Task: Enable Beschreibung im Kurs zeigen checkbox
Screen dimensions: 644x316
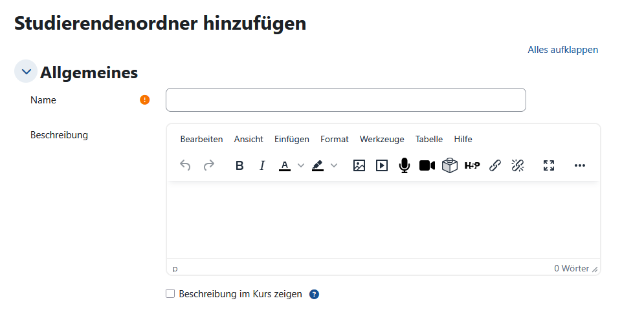Action: pyautogui.click(x=170, y=293)
